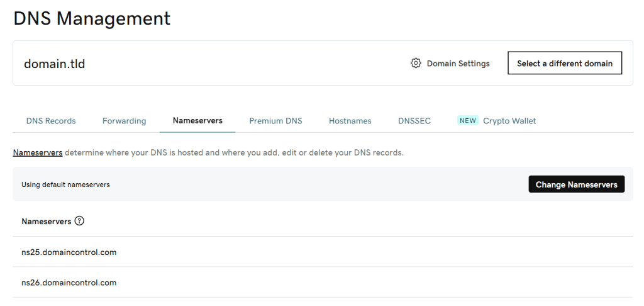Show the Hostnames tab

click(x=350, y=121)
